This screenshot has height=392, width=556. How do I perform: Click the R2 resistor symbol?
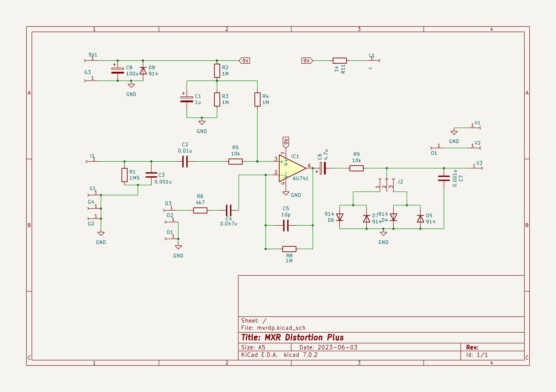(217, 70)
